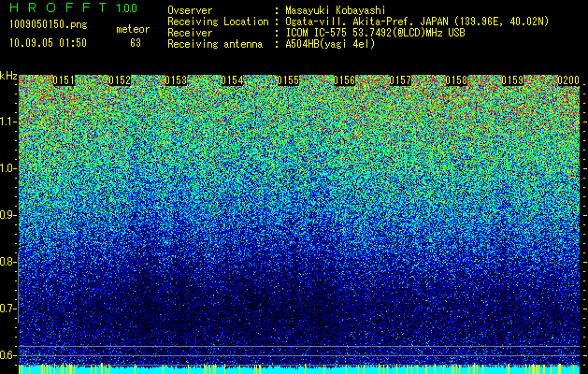Click the 0159 time marker
This screenshot has height=374, width=588.
tap(512, 80)
